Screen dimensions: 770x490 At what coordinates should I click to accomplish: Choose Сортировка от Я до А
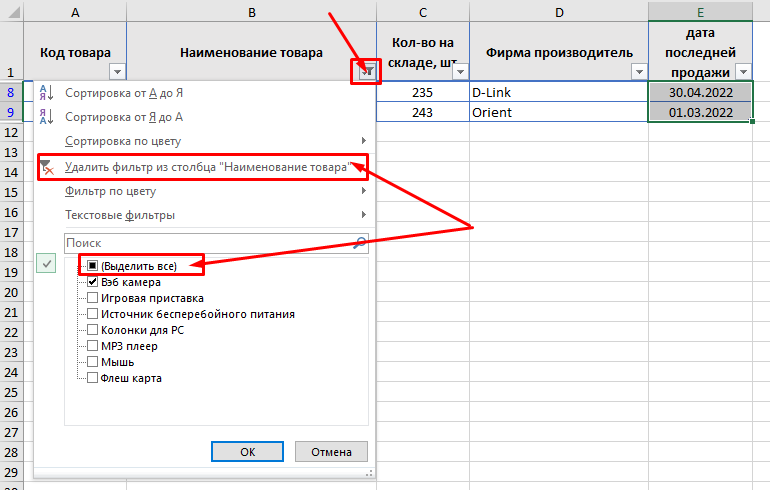click(x=204, y=117)
